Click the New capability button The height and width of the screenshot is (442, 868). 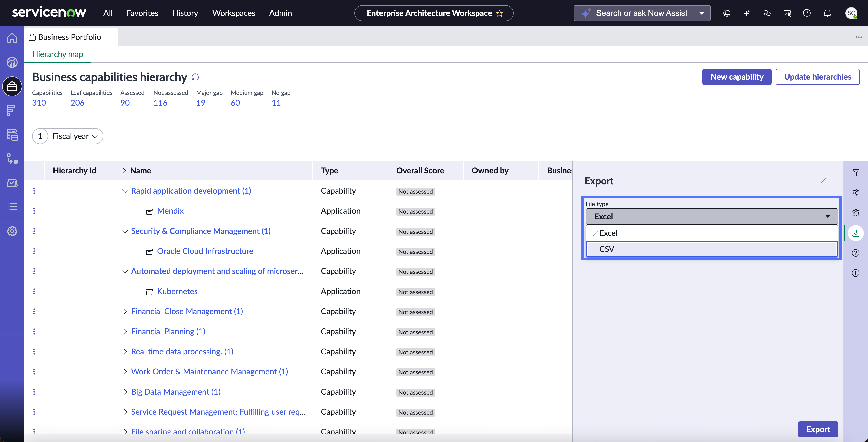pos(737,77)
